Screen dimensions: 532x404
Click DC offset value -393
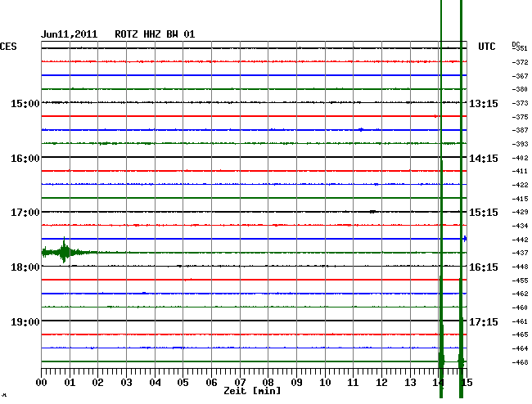(x=520, y=144)
